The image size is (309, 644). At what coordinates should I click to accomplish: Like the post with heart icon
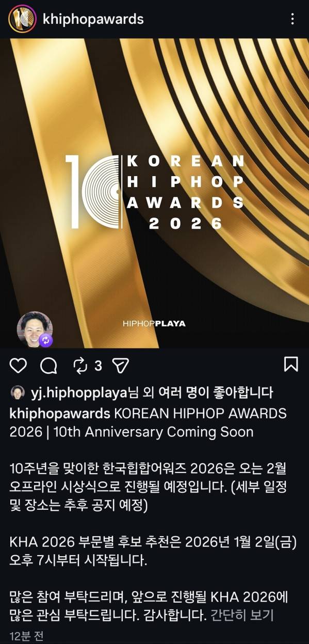point(19,366)
